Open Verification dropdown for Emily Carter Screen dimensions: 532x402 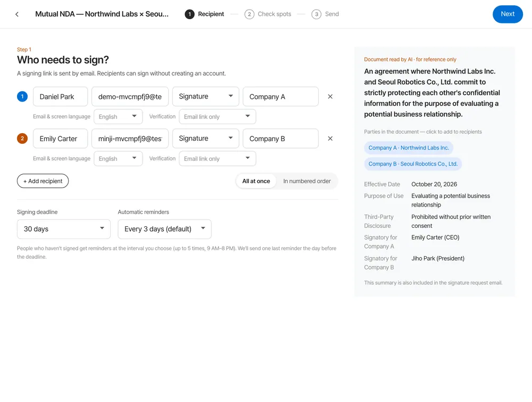click(x=218, y=159)
